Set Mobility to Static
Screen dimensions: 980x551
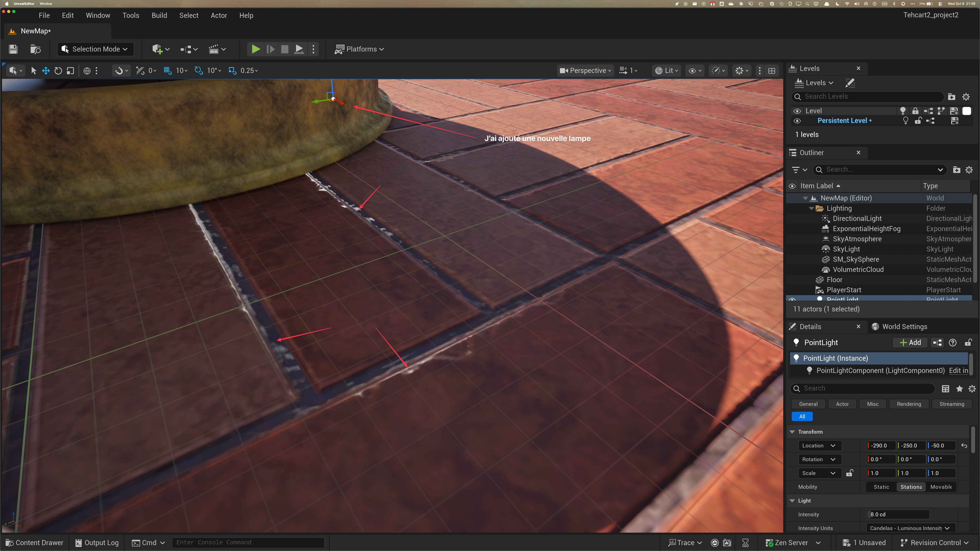881,487
